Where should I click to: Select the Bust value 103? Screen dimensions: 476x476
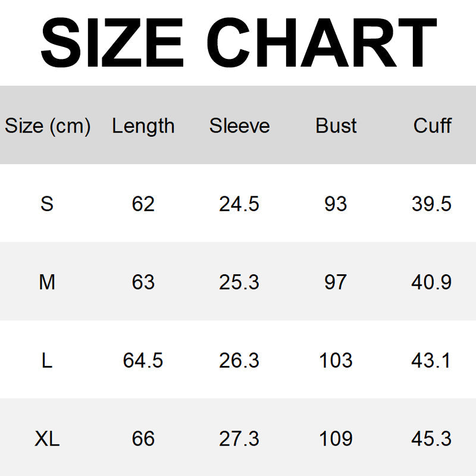click(336, 361)
